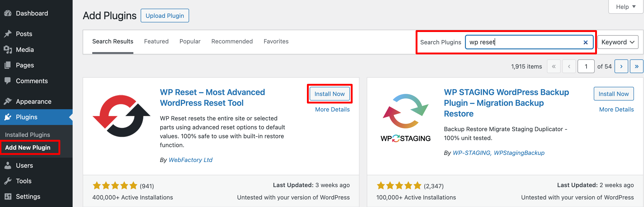Switch to the Featured tab
This screenshot has width=644, height=207.
156,41
